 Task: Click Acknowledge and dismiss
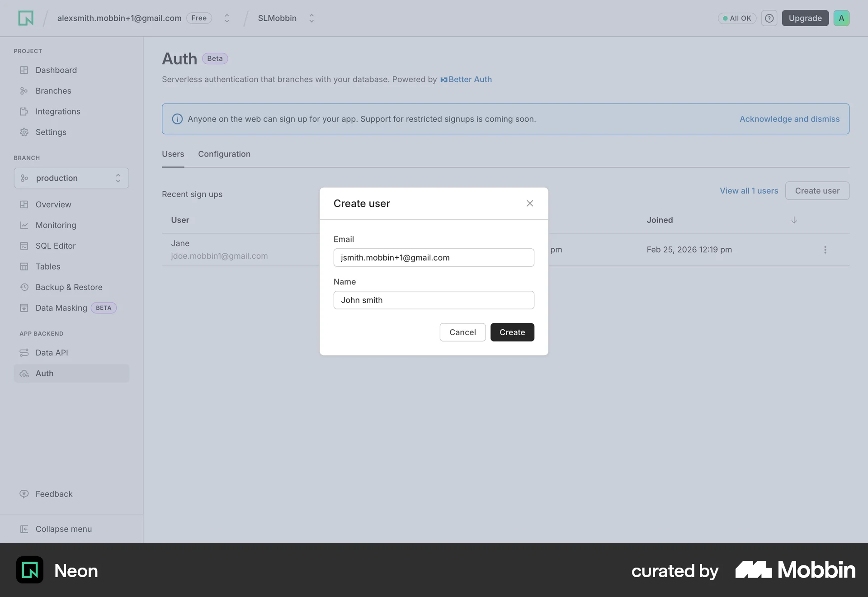tap(789, 119)
